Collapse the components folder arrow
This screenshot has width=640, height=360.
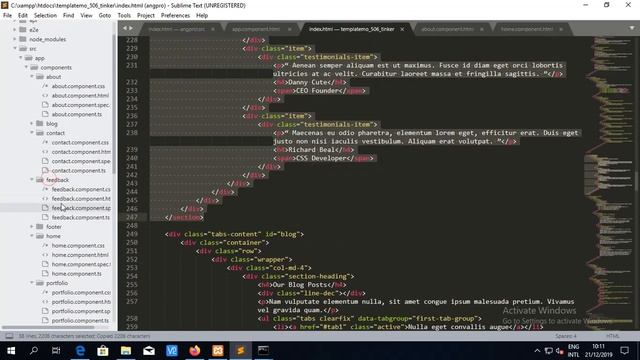tap(27, 67)
